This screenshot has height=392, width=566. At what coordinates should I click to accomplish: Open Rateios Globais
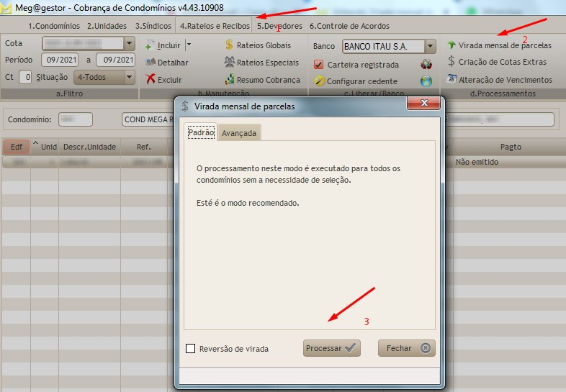pos(258,45)
